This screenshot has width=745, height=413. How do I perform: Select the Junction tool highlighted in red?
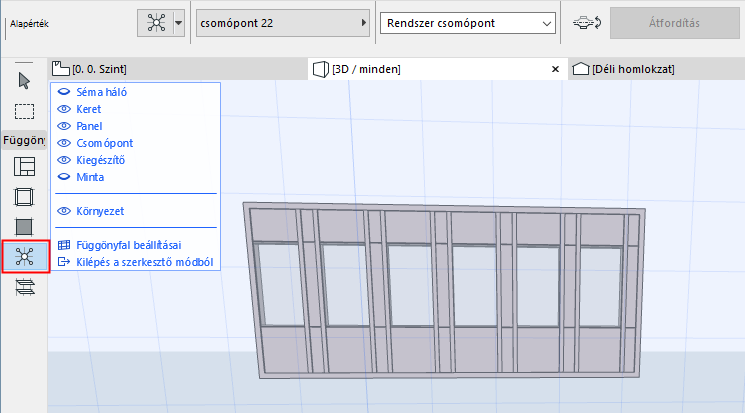(25, 257)
